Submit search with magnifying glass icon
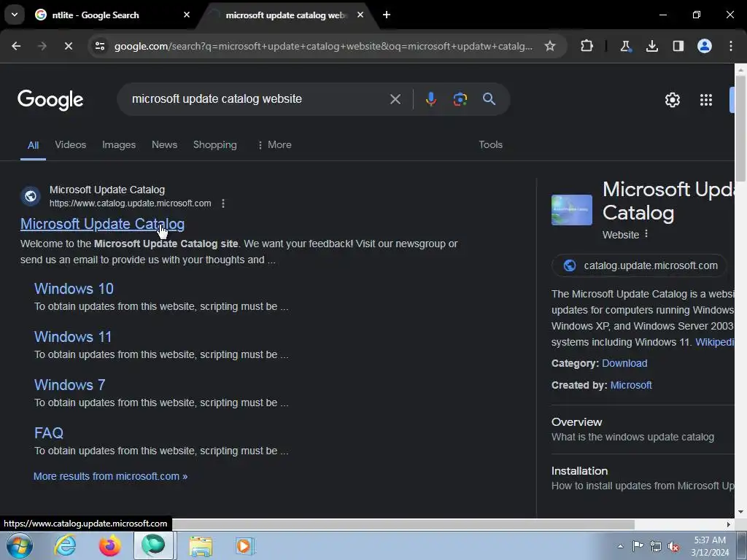Screen dimensions: 747x560 (x=489, y=99)
